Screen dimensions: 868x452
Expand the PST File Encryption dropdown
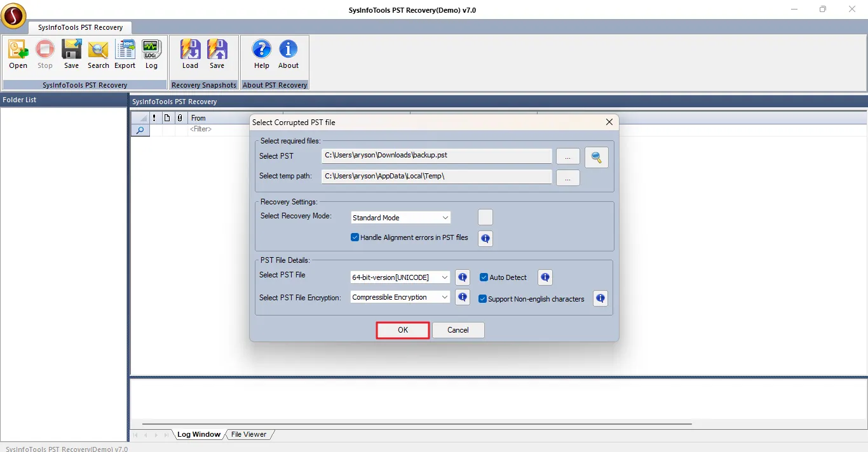(x=401, y=297)
